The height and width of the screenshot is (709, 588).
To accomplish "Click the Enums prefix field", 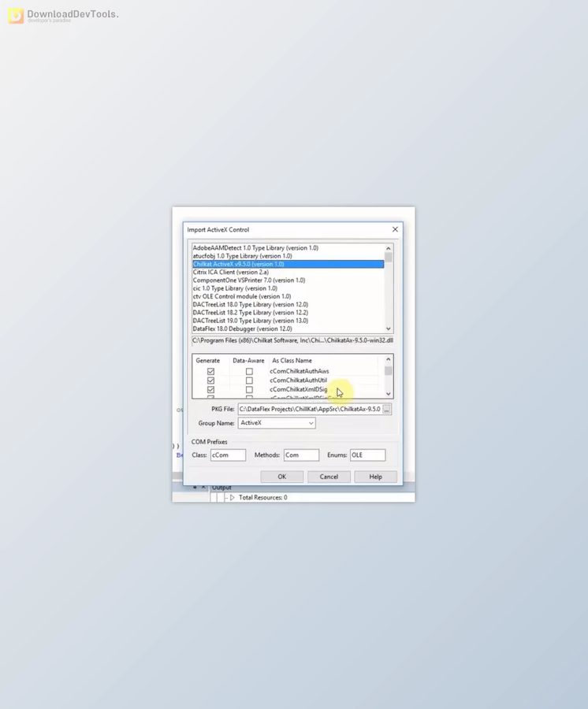I will click(368, 455).
